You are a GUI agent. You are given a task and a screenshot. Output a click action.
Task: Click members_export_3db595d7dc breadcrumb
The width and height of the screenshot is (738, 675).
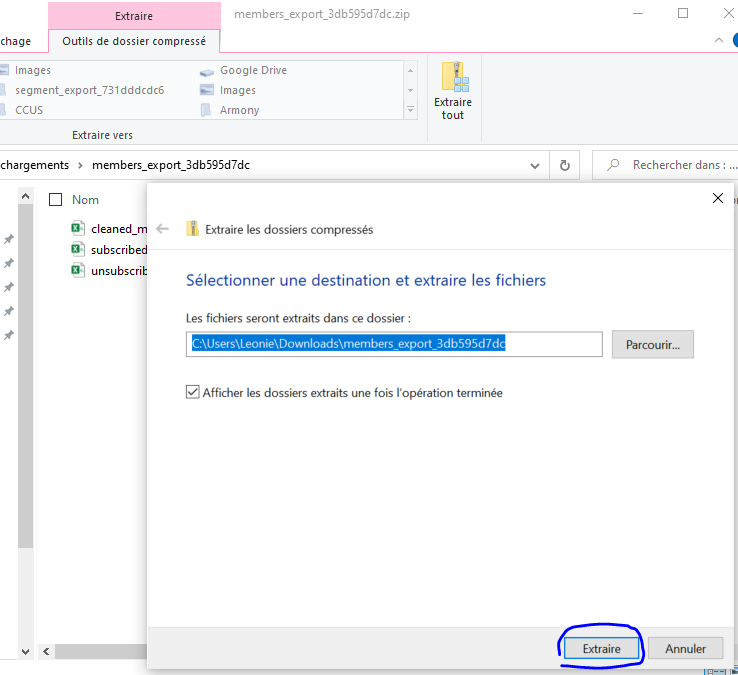171,165
